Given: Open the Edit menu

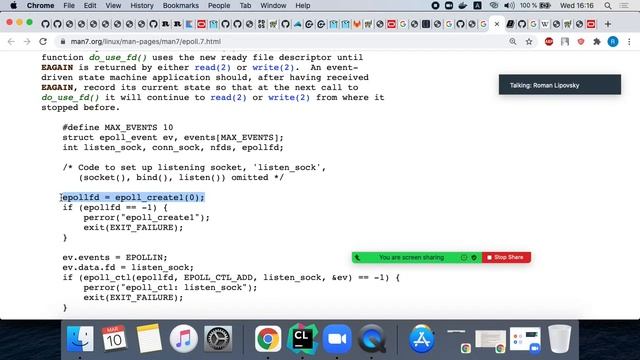Looking at the screenshot, I should tap(90, 6).
